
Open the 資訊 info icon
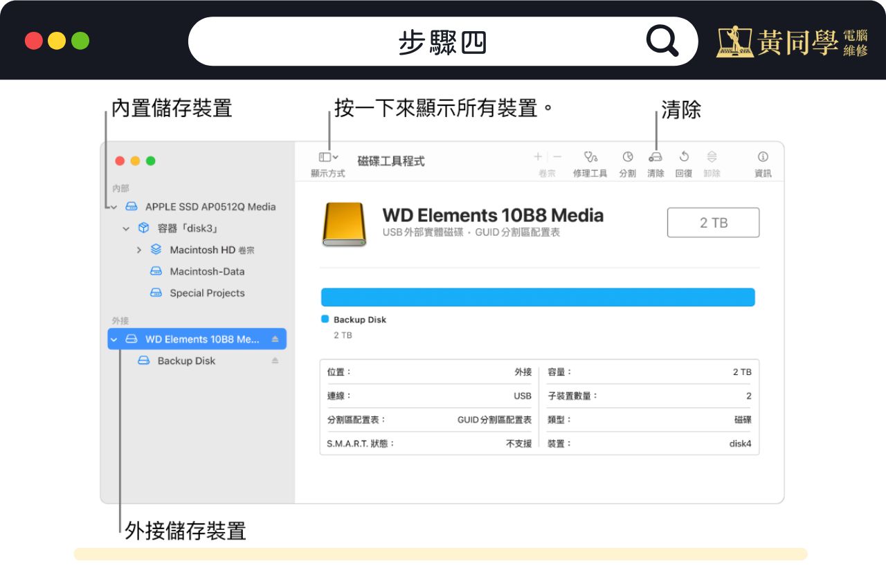click(x=763, y=157)
